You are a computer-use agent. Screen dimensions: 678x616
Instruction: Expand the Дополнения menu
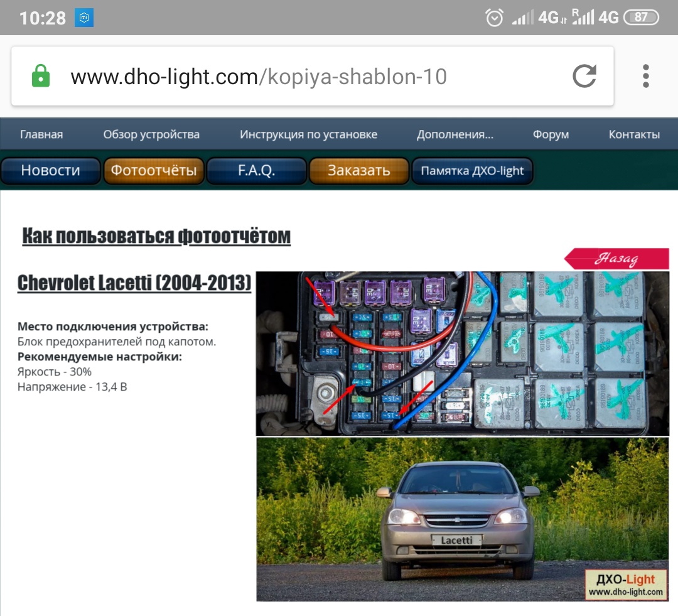pyautogui.click(x=455, y=134)
